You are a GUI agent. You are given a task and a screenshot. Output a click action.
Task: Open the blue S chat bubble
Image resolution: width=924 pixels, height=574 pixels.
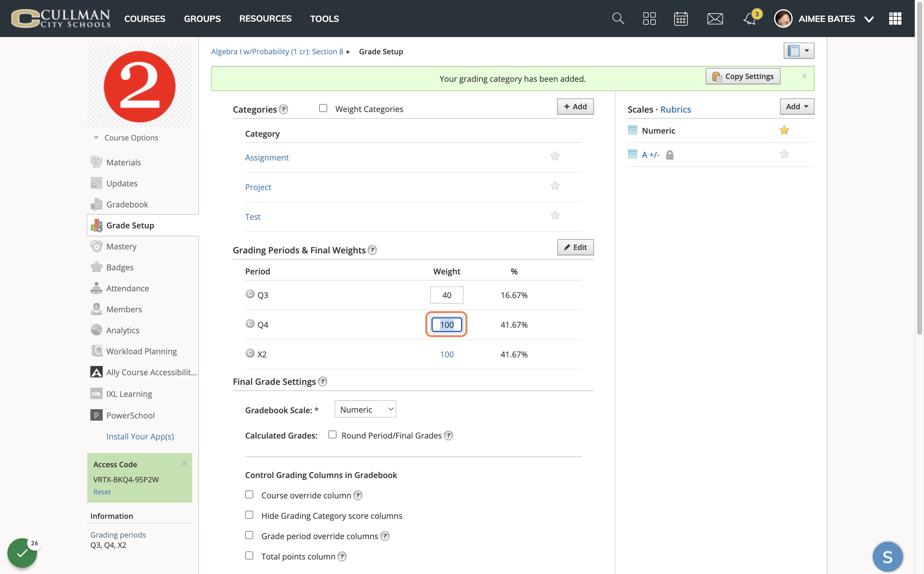tap(888, 556)
